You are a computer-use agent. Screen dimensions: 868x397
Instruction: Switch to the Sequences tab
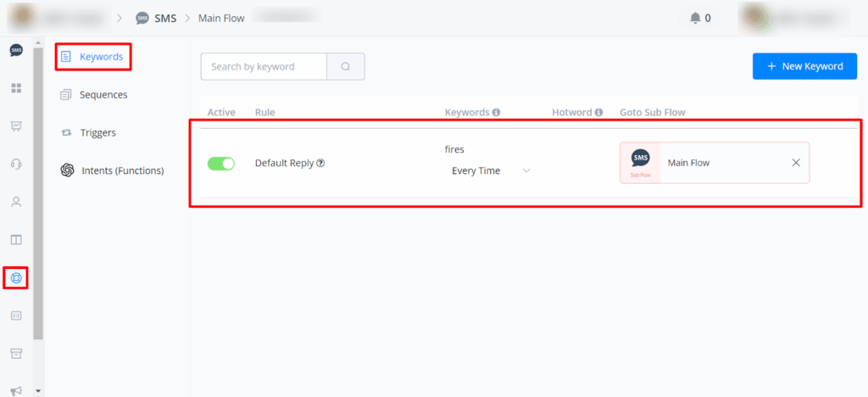tap(103, 95)
